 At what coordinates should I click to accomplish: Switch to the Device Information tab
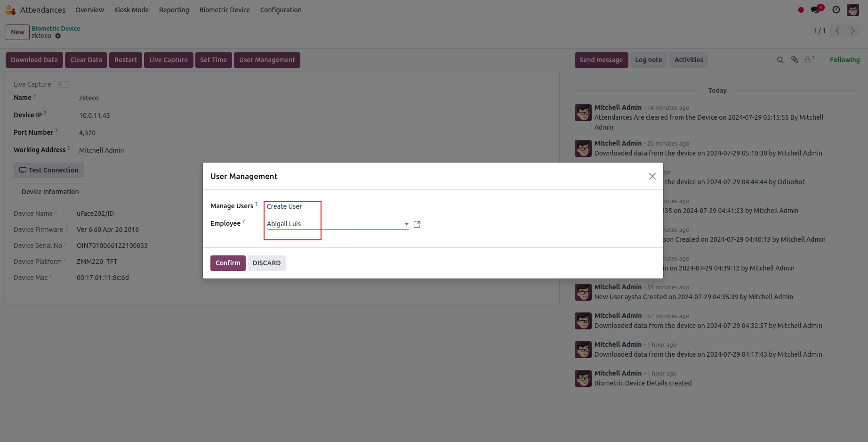click(50, 192)
